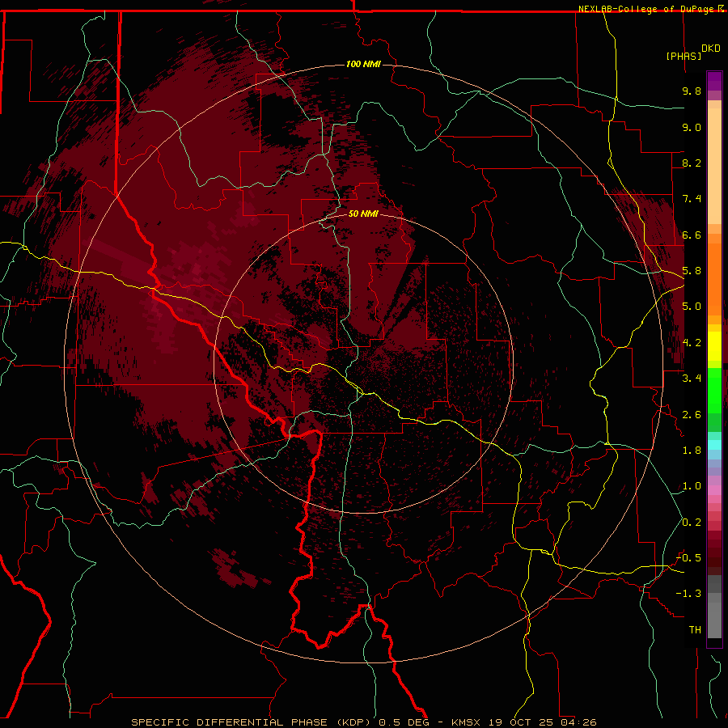Click the 04:26 timestamp in caption
This screenshot has width=728, height=728.
point(578,722)
